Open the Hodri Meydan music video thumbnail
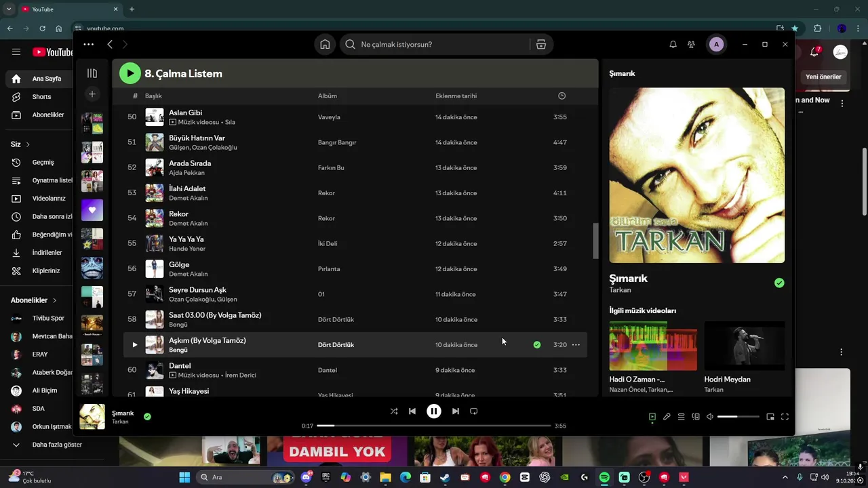 click(745, 346)
